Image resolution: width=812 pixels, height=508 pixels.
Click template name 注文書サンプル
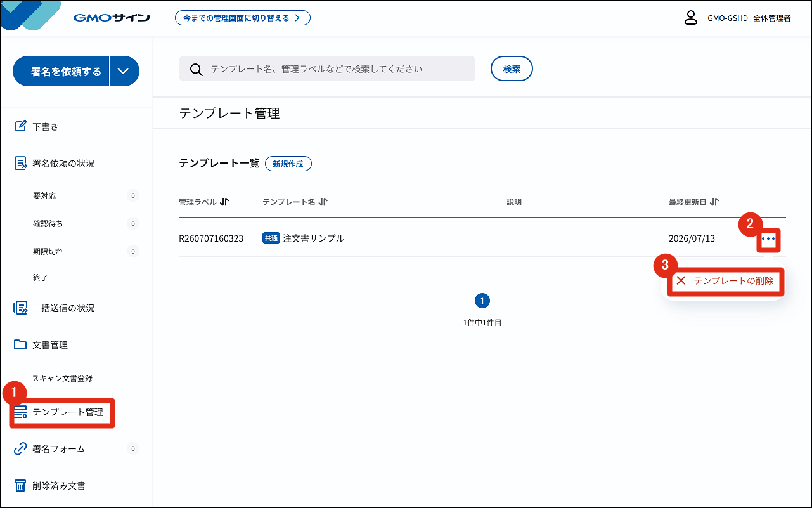(x=314, y=238)
